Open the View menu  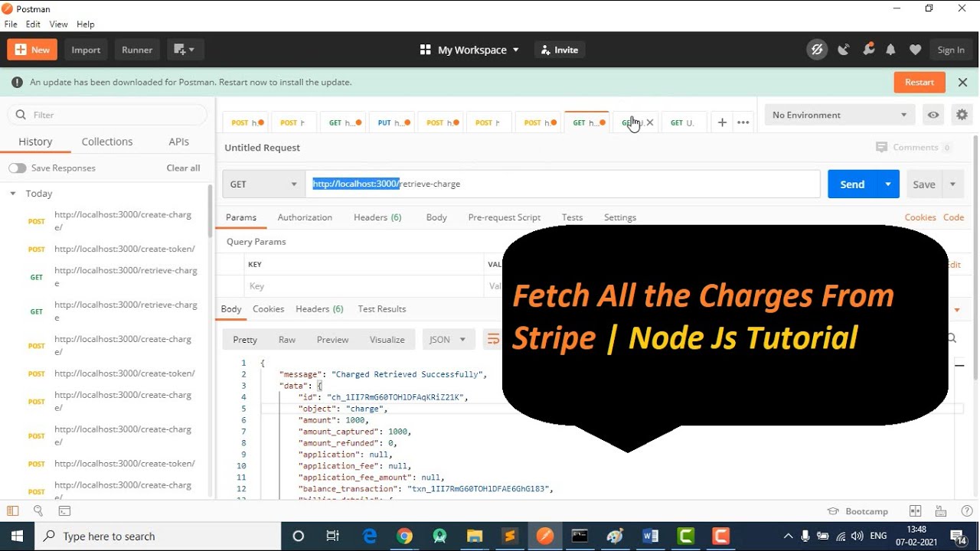[x=58, y=24]
